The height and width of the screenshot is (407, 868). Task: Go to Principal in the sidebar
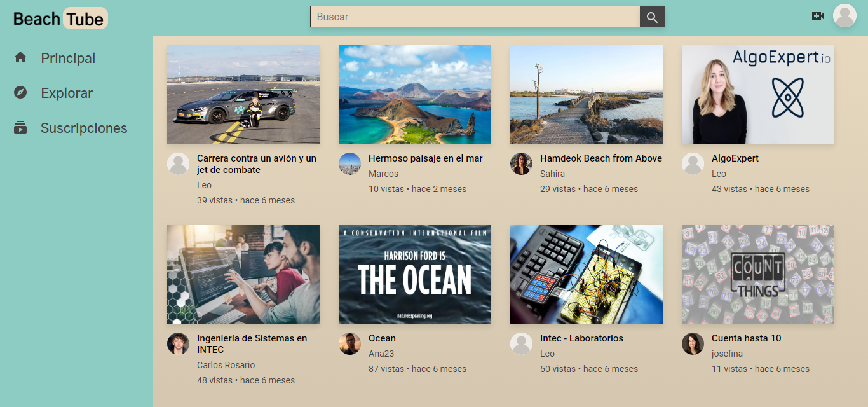click(68, 58)
